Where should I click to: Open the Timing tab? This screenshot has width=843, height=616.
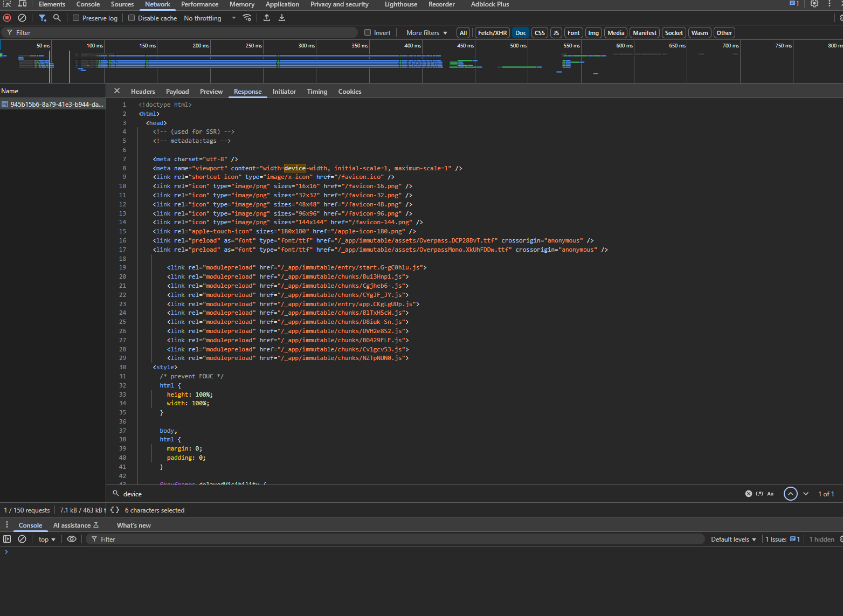(x=317, y=92)
